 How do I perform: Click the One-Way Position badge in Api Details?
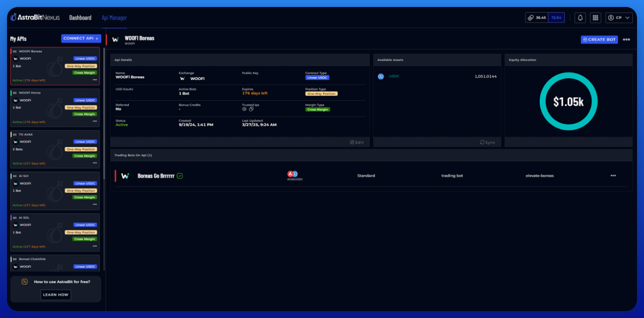[x=321, y=93]
